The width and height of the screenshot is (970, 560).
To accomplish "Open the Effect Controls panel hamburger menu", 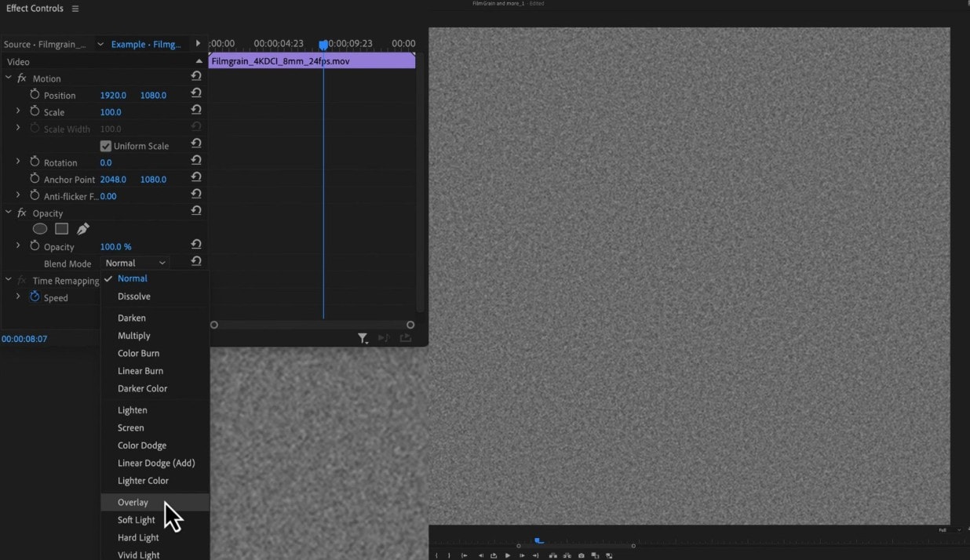I will (x=75, y=8).
